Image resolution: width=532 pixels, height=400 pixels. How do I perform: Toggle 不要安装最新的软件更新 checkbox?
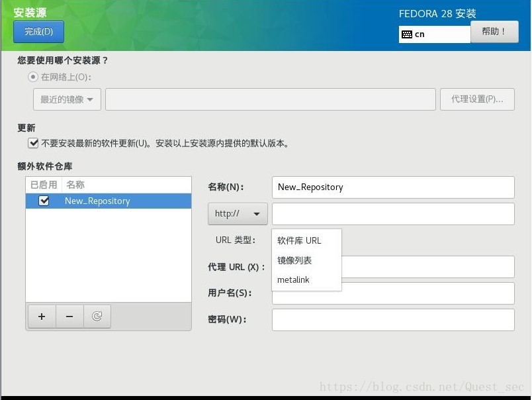pos(33,143)
